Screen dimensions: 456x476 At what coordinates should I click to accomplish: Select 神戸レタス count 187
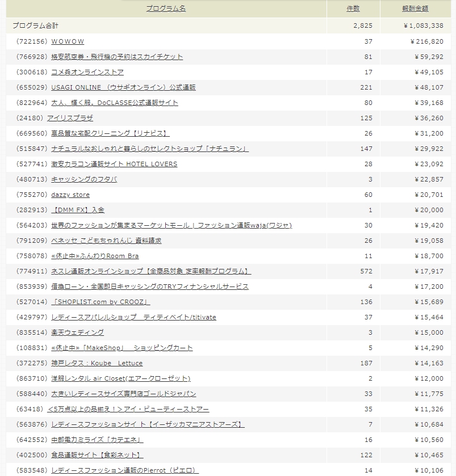point(366,363)
